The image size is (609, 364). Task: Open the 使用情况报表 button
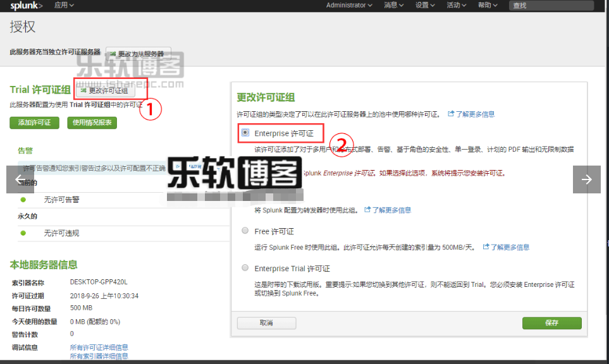(x=92, y=123)
